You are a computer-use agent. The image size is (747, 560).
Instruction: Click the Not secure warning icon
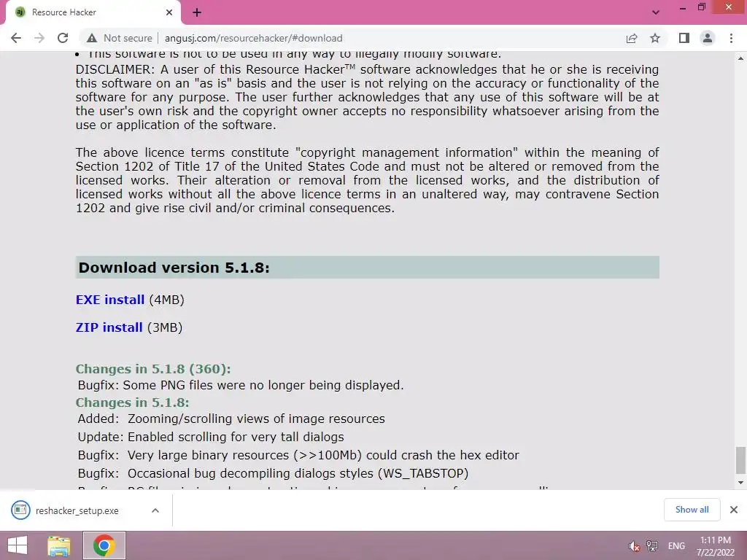[91, 38]
